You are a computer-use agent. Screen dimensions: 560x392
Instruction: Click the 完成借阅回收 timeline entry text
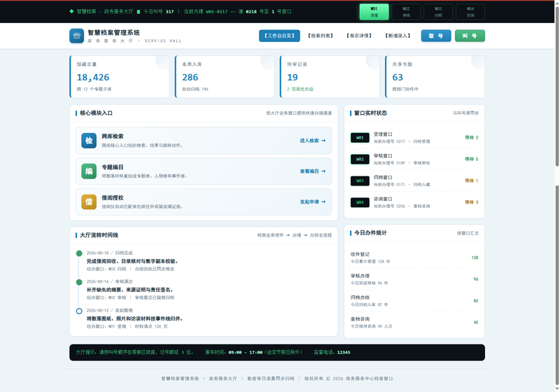[x=132, y=261]
